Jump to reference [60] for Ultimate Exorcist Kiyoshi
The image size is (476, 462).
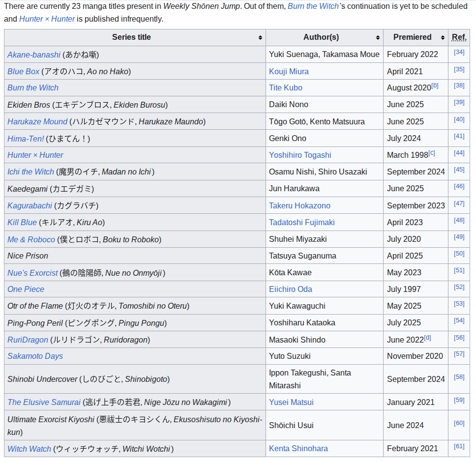click(459, 424)
